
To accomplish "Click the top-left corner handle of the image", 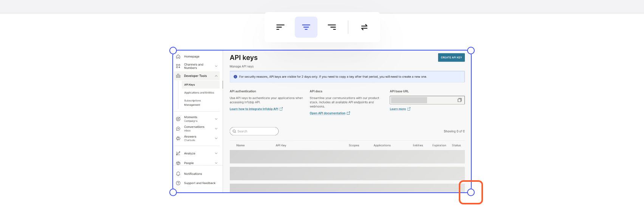I will pos(173,51).
